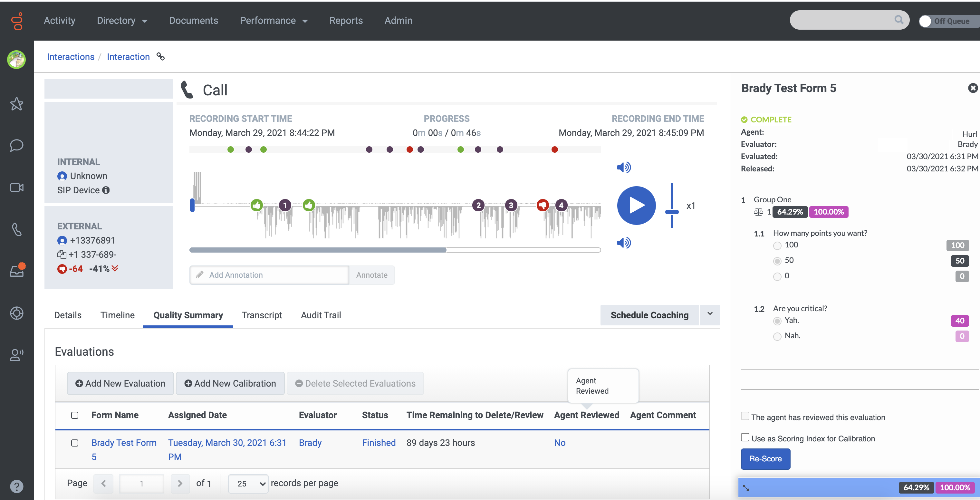Viewport: 980px width, 500px height.
Task: Click the chat icon in the left sidebar
Action: [17, 145]
